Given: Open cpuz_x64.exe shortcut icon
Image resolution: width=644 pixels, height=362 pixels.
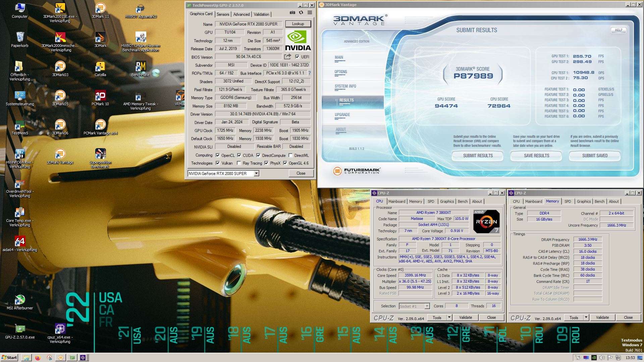Looking at the screenshot, I should tap(60, 333).
